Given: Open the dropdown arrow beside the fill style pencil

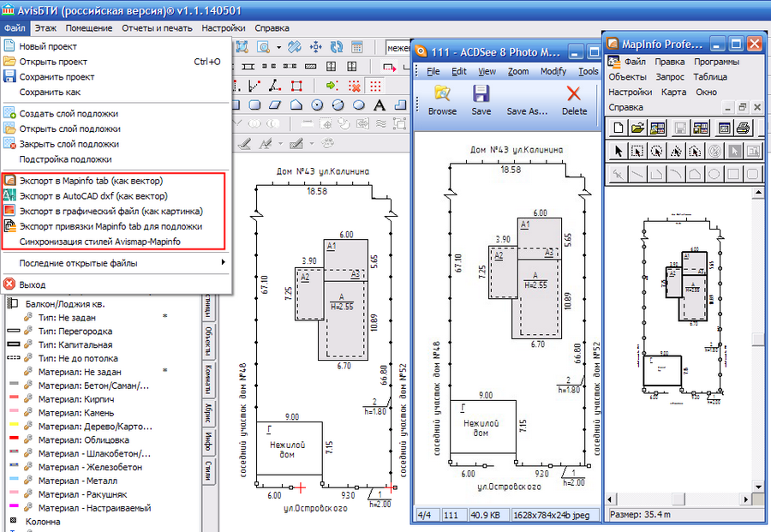Looking at the screenshot, I should 312,144.
